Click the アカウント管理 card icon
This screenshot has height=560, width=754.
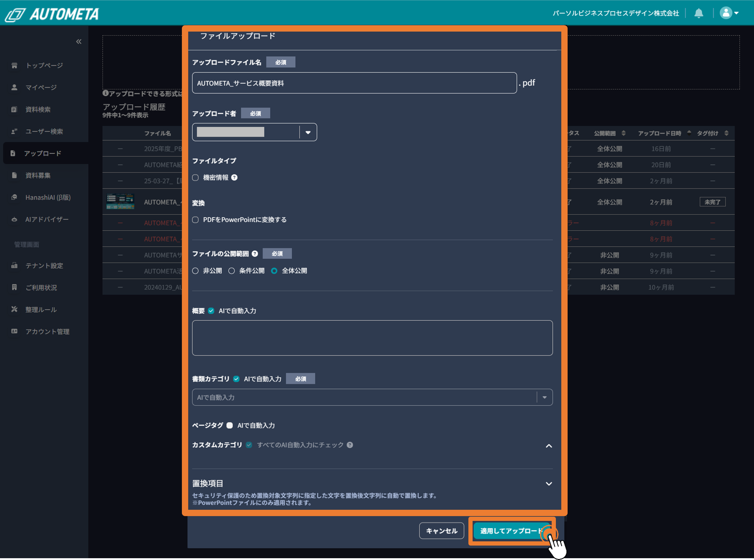click(x=14, y=331)
